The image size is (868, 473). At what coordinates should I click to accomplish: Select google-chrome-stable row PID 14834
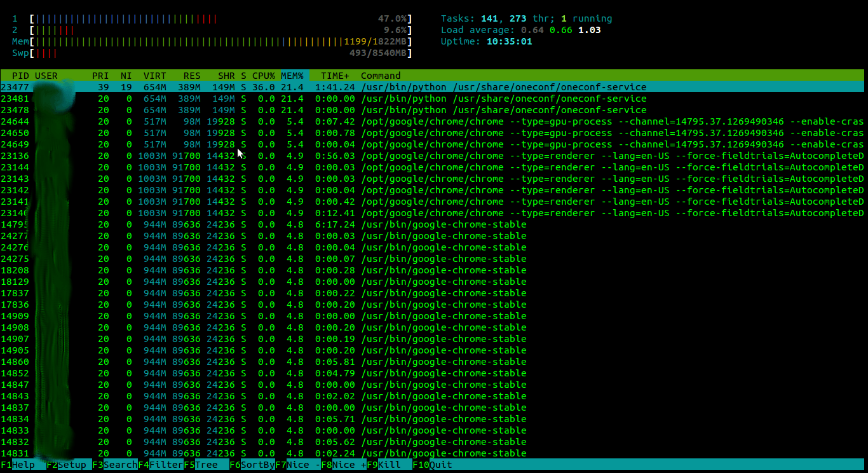pos(432,419)
